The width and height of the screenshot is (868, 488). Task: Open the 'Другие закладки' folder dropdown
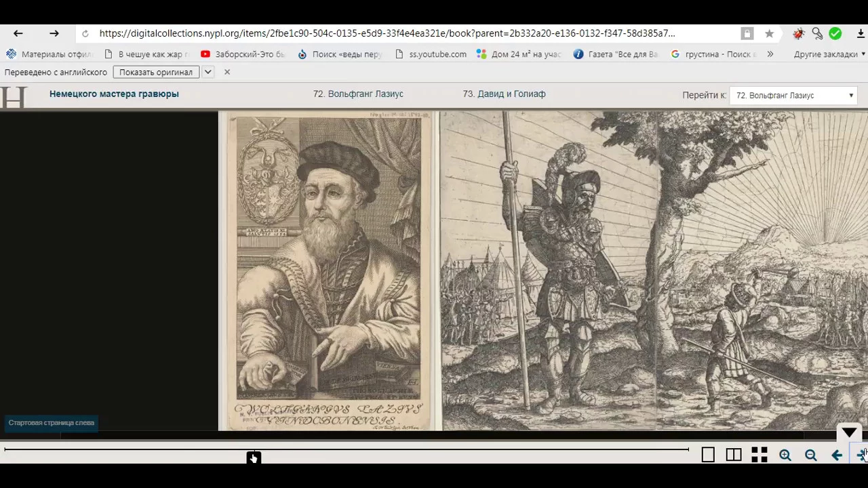tap(829, 54)
